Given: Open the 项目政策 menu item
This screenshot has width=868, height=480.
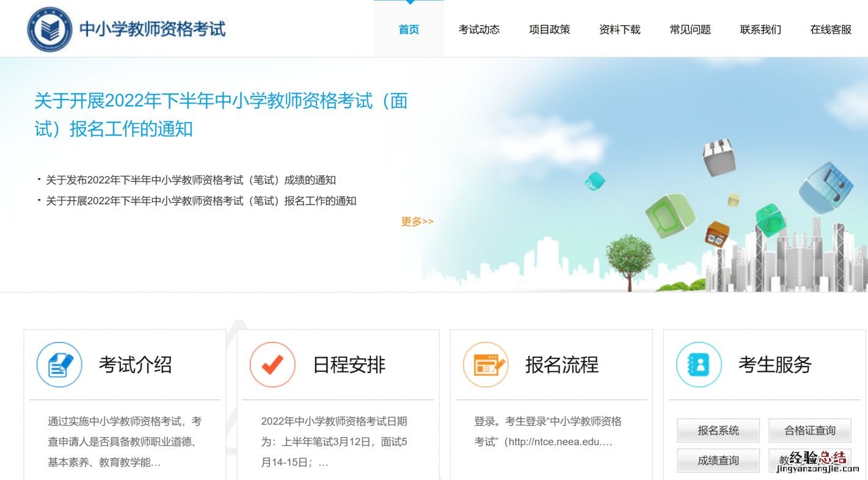Looking at the screenshot, I should [549, 29].
